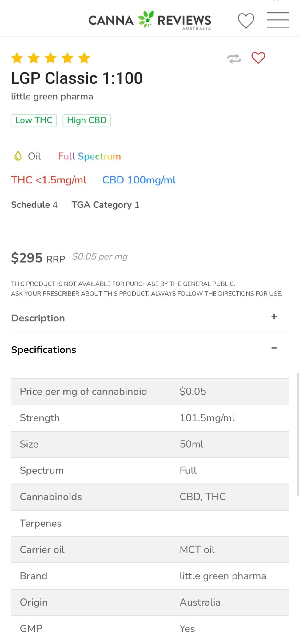Image resolution: width=299 pixels, height=644 pixels.
Task: Click the CBD 100mg/ml blue label
Action: 139,180
